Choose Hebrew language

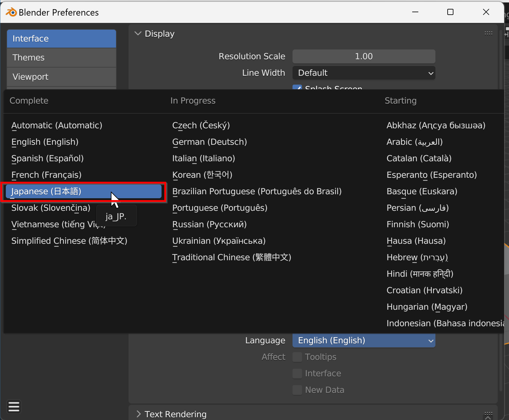point(417,257)
